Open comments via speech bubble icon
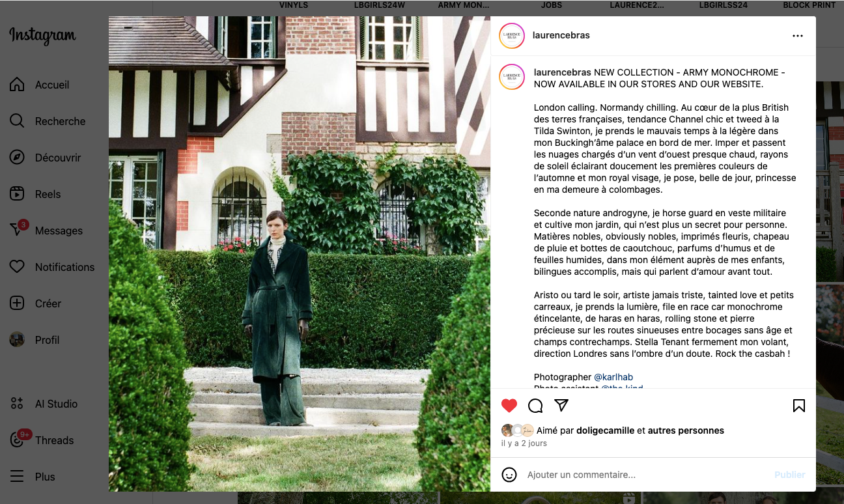844x504 pixels. (x=535, y=406)
